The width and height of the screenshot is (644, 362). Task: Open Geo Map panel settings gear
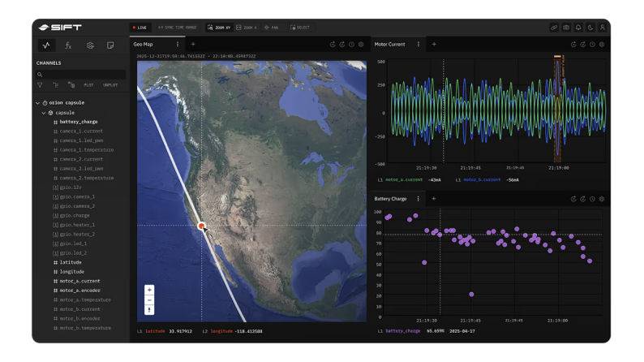click(361, 45)
